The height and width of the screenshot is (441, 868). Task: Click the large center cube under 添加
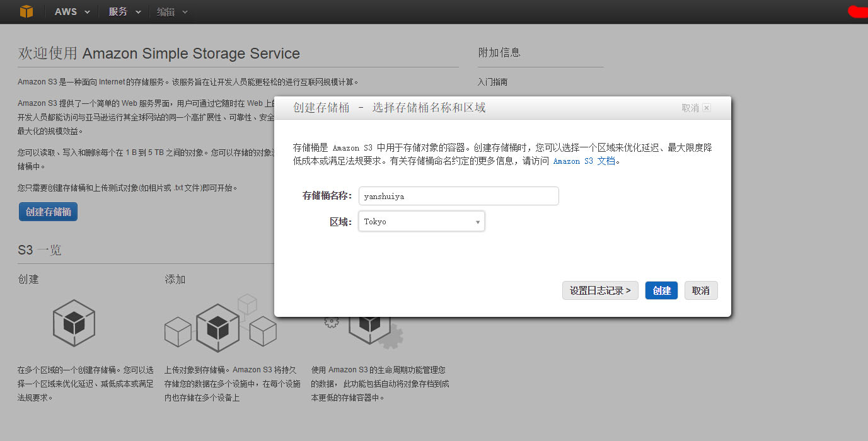point(217,327)
